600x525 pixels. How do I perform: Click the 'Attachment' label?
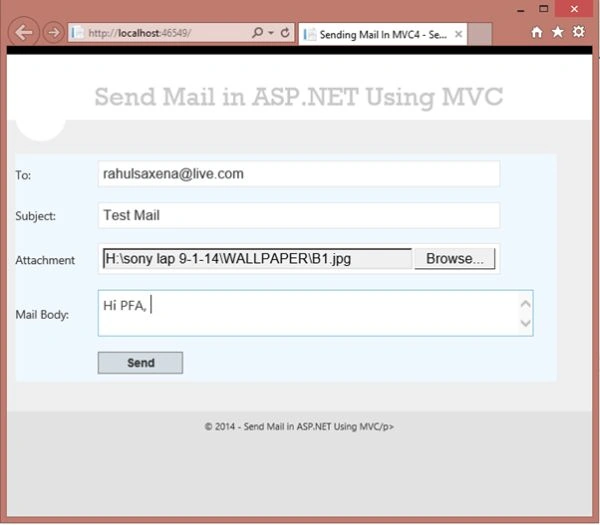[x=45, y=260]
